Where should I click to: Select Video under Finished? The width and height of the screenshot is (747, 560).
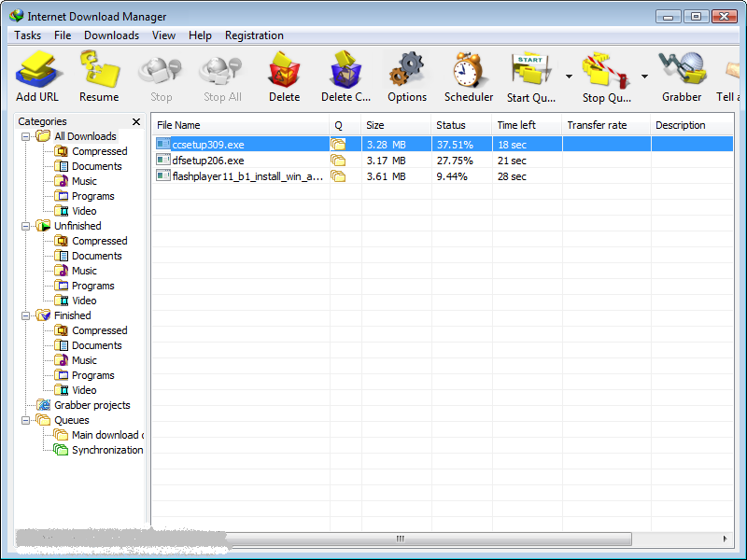[84, 390]
